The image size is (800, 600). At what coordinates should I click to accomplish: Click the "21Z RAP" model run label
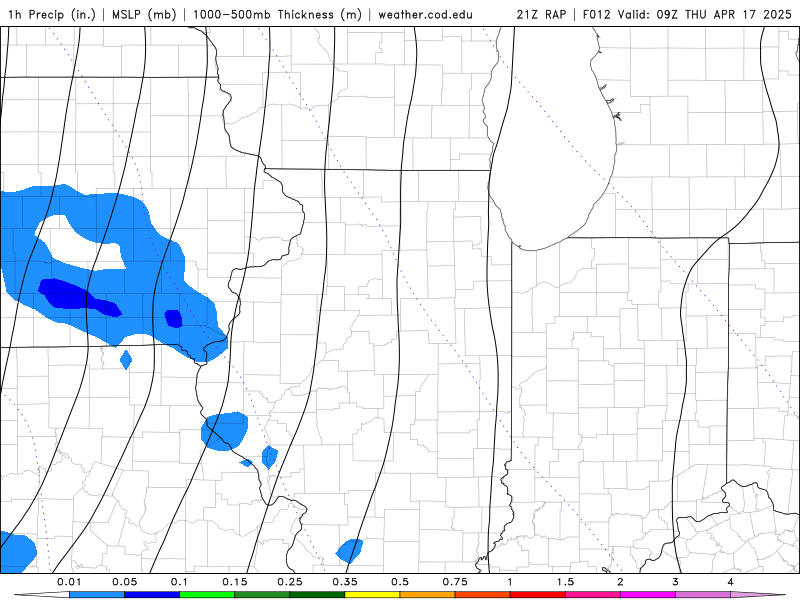[x=541, y=14]
